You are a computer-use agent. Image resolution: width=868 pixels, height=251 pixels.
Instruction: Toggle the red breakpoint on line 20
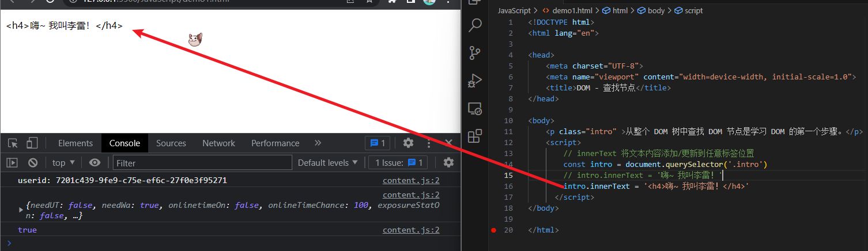pyautogui.click(x=493, y=230)
